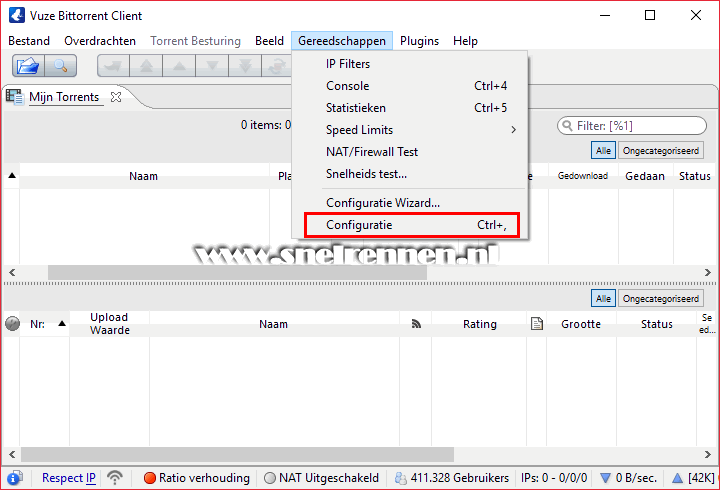This screenshot has height=490, width=720.
Task: Open the Help menu
Action: coord(465,41)
